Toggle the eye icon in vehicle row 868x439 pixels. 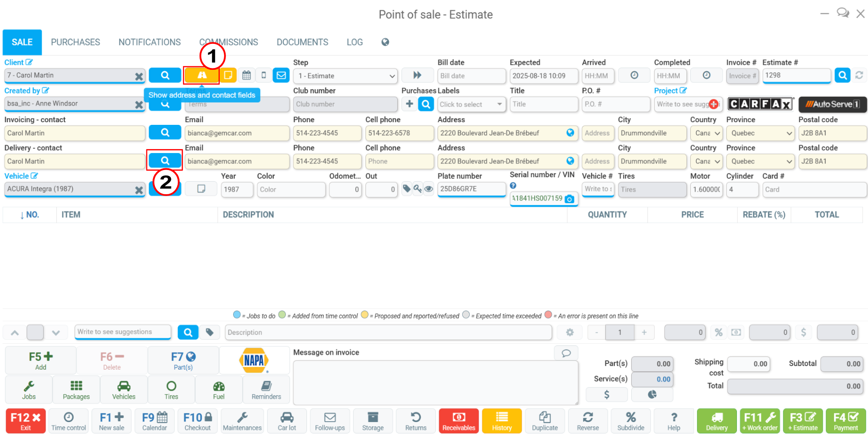[429, 189]
